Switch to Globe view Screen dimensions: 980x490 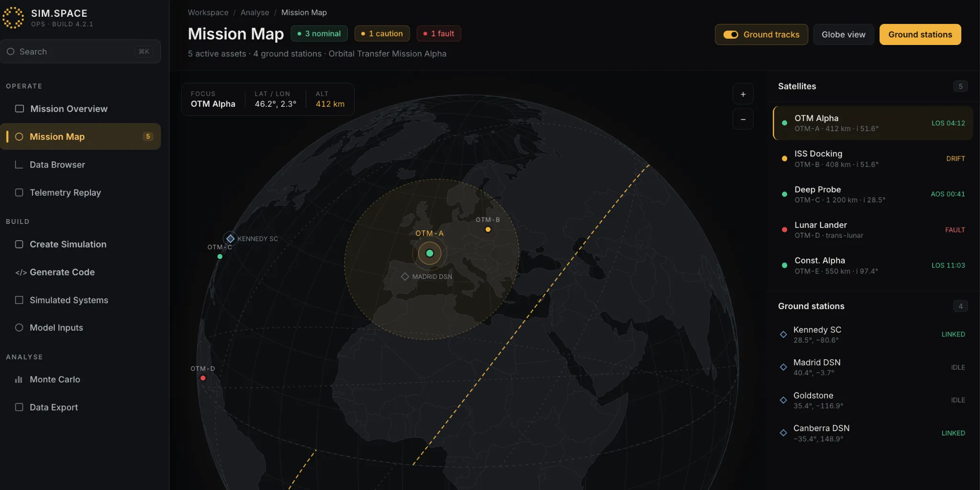(844, 34)
